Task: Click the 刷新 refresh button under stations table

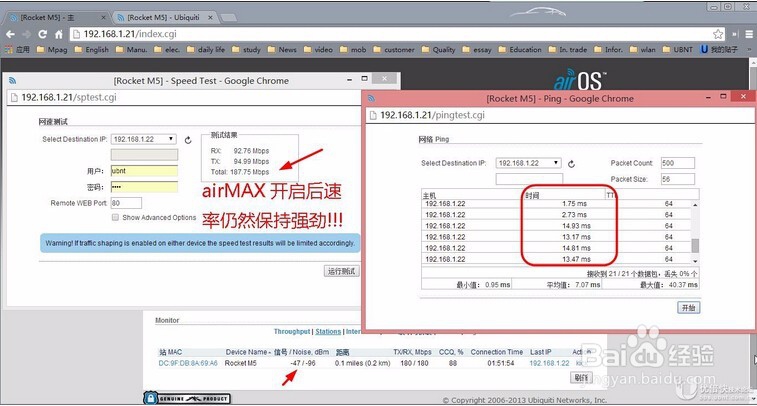Action: [x=581, y=378]
